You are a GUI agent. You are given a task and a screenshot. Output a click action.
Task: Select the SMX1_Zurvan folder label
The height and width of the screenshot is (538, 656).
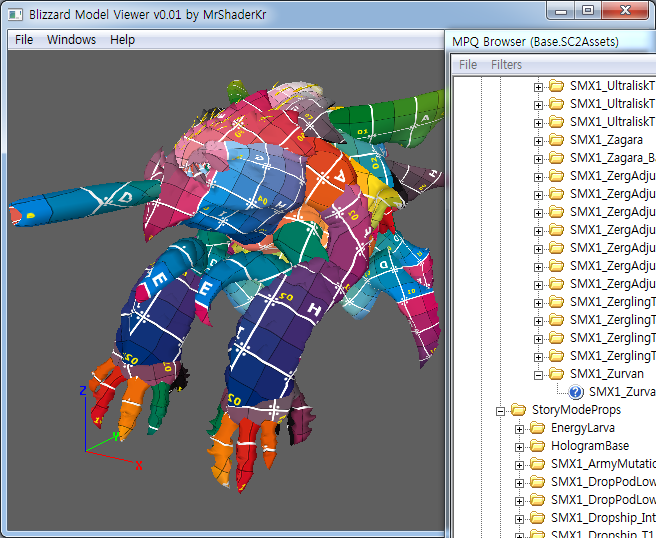607,374
